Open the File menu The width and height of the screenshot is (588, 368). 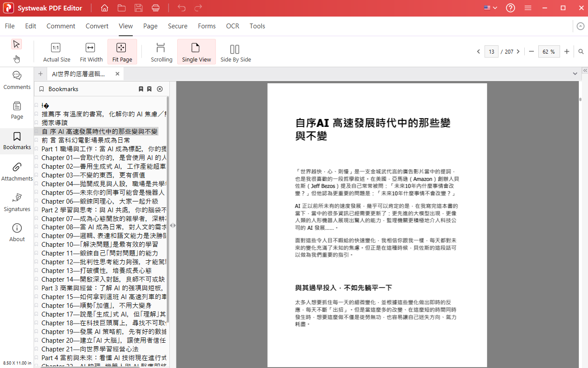[x=10, y=26]
